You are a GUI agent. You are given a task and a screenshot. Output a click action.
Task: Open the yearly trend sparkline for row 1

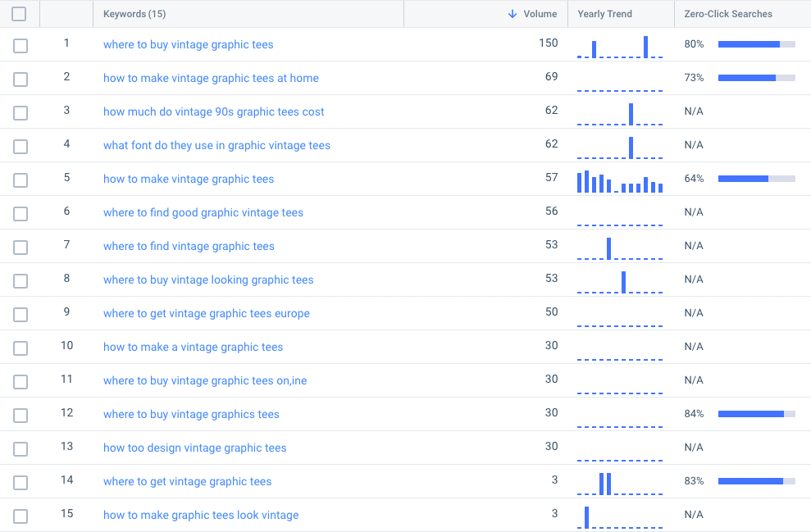coord(621,46)
